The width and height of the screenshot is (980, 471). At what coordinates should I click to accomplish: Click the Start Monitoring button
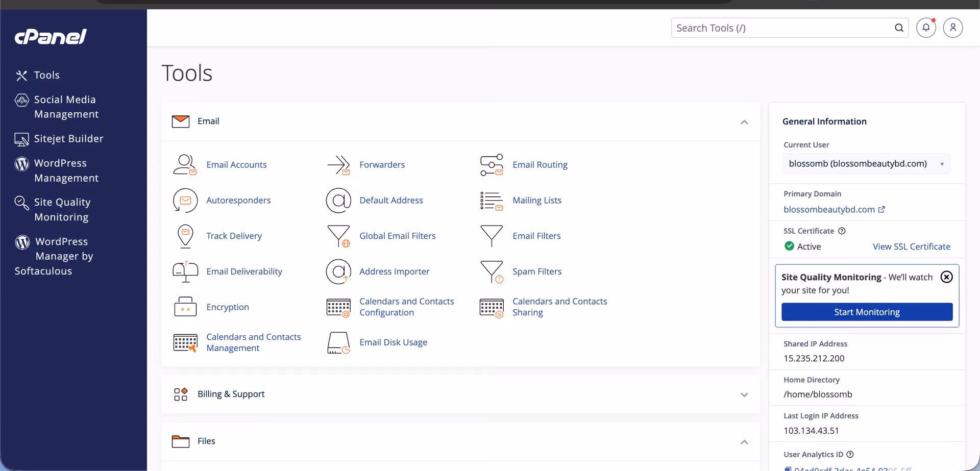867,312
